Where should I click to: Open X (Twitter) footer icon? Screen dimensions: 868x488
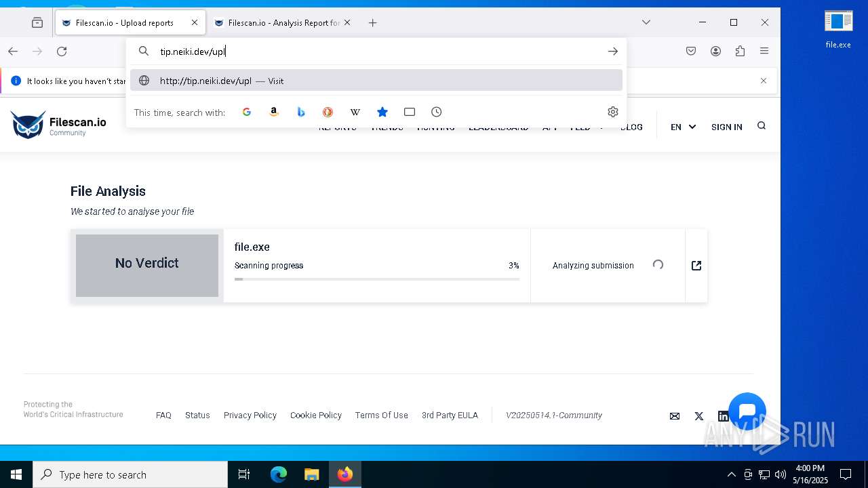(699, 416)
